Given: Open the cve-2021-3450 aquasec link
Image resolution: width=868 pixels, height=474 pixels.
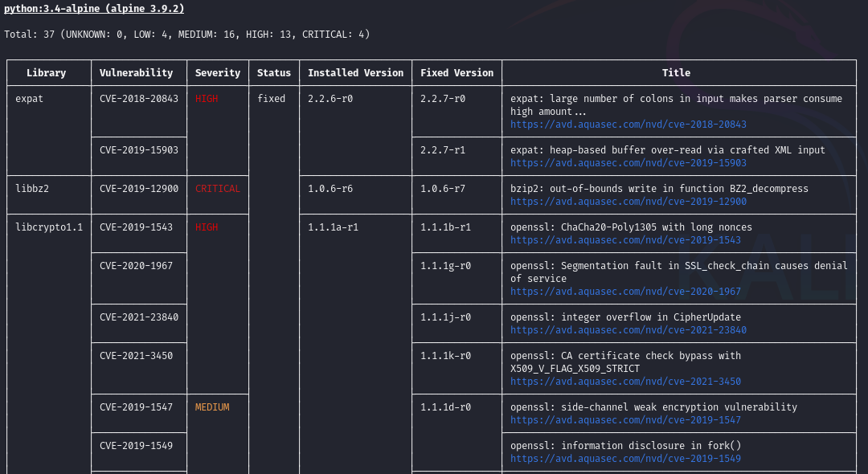Looking at the screenshot, I should coord(625,382).
